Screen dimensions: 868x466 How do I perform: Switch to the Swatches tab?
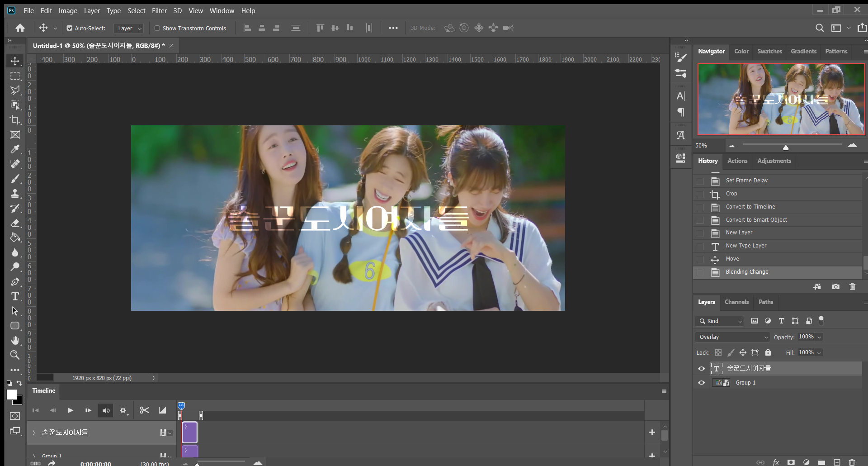point(769,51)
